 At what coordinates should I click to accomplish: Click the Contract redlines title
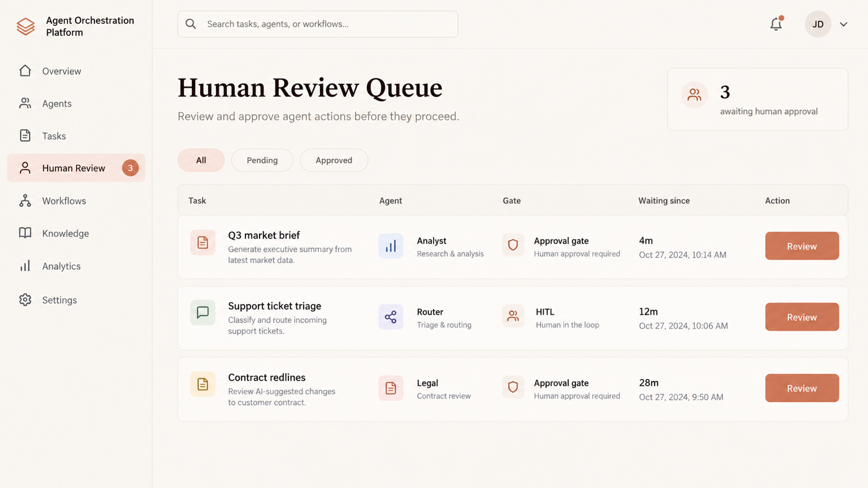click(x=267, y=378)
